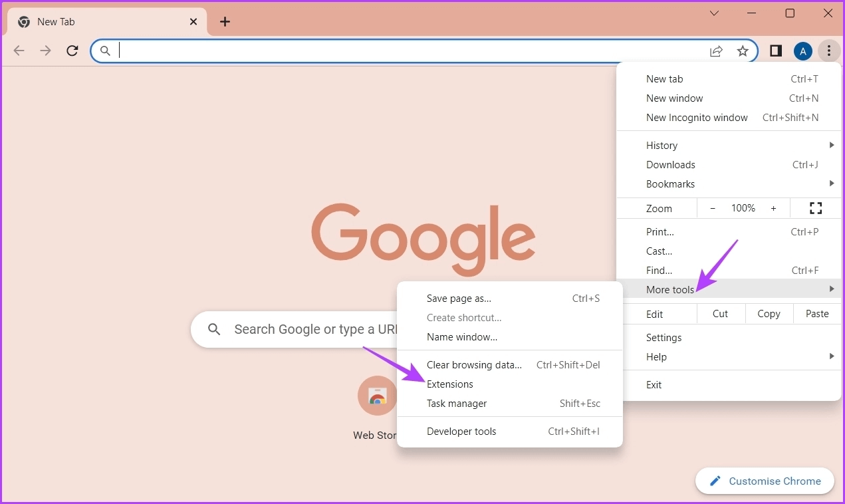845x504 pixels.
Task: Click the share page icon
Action: (x=716, y=51)
